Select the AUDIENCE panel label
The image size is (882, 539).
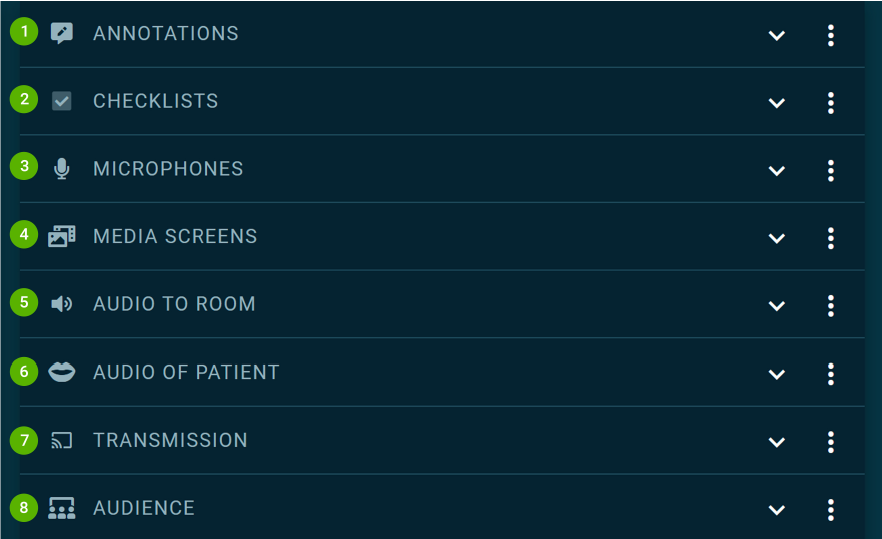[144, 508]
